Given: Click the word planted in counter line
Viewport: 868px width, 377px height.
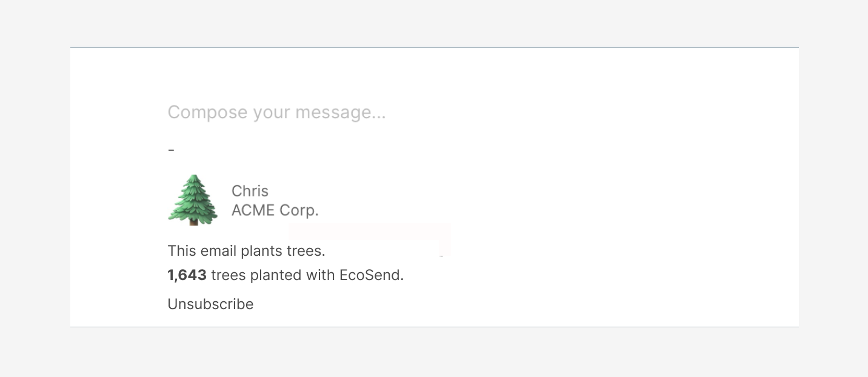Looking at the screenshot, I should click(x=275, y=275).
